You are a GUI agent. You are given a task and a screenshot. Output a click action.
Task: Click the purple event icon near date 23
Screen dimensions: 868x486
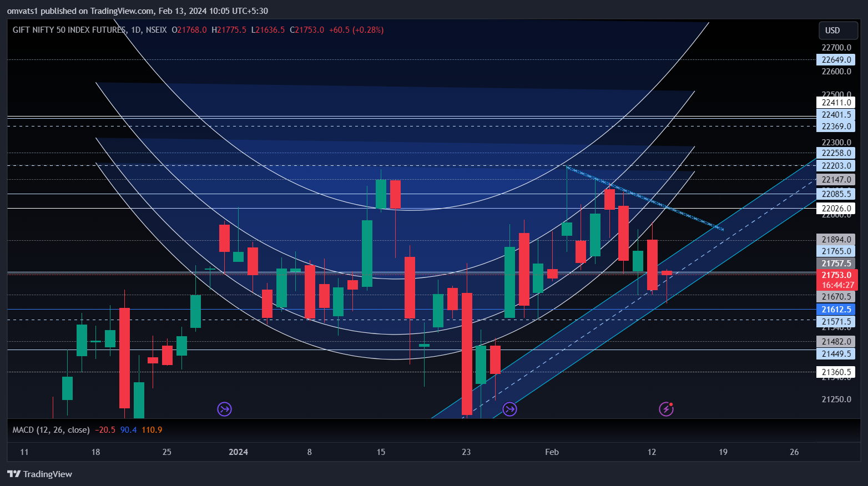click(x=509, y=409)
